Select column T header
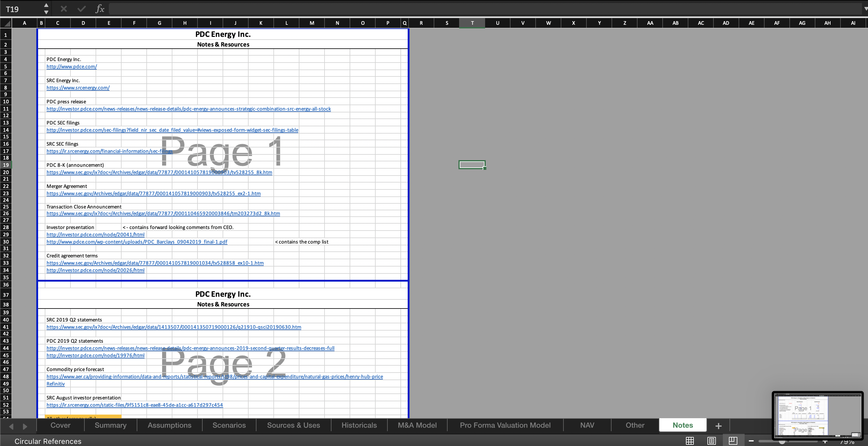The height and width of the screenshot is (446, 868). click(472, 23)
